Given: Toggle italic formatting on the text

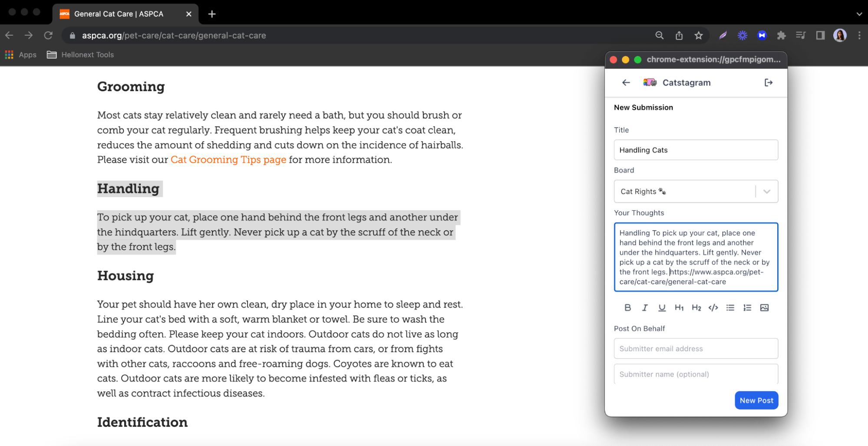Looking at the screenshot, I should (x=645, y=307).
